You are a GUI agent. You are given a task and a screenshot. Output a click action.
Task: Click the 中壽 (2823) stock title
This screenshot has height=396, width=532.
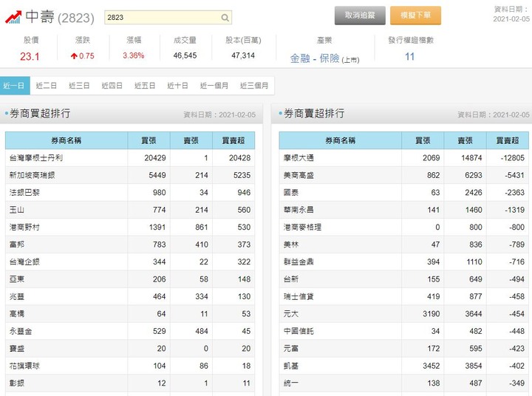[60, 17]
